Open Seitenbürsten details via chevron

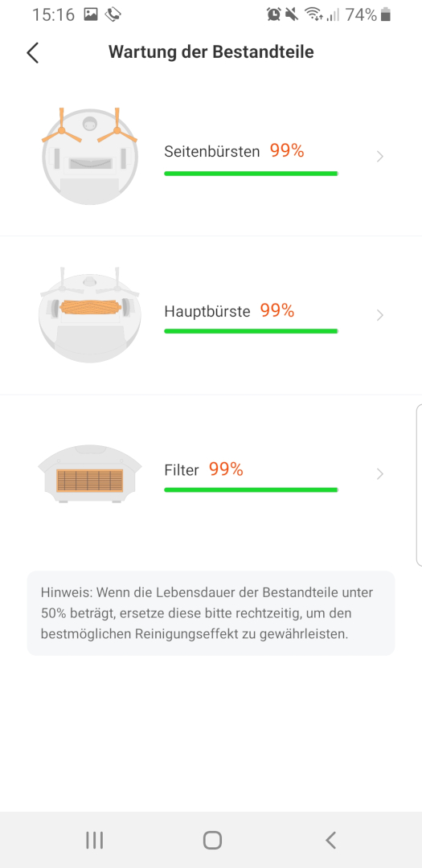[x=380, y=157]
